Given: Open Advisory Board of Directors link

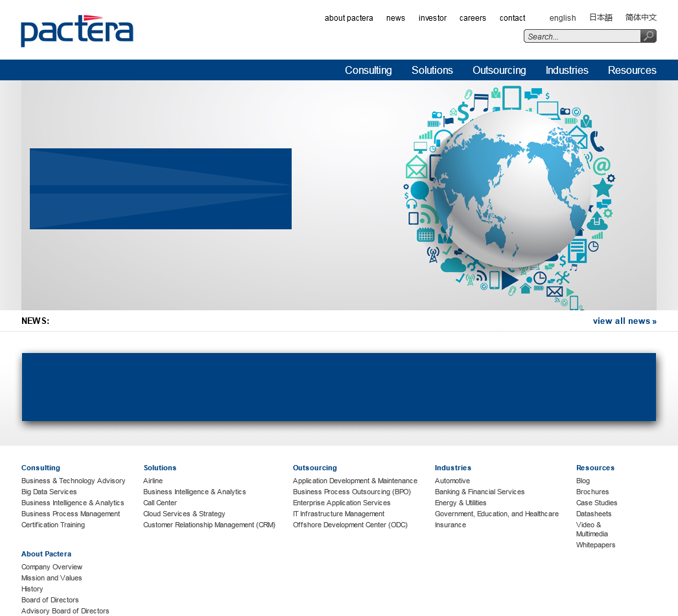Looking at the screenshot, I should pyautogui.click(x=65, y=611).
